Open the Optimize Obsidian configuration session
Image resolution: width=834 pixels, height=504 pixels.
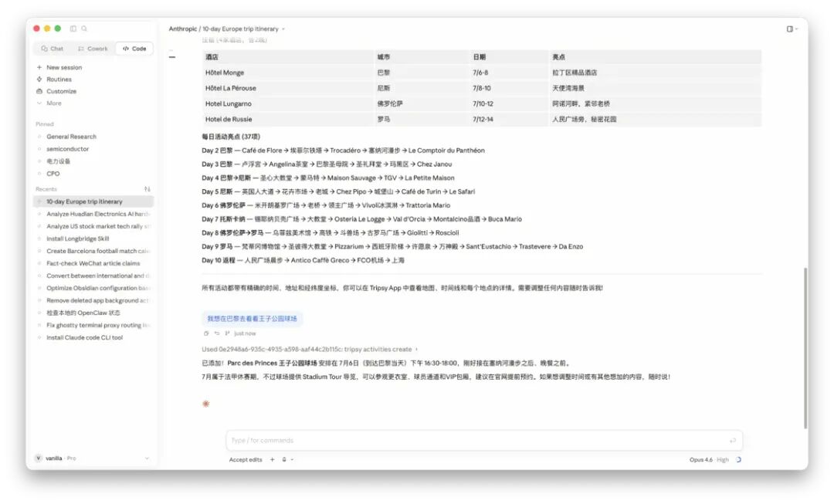pyautogui.click(x=93, y=288)
